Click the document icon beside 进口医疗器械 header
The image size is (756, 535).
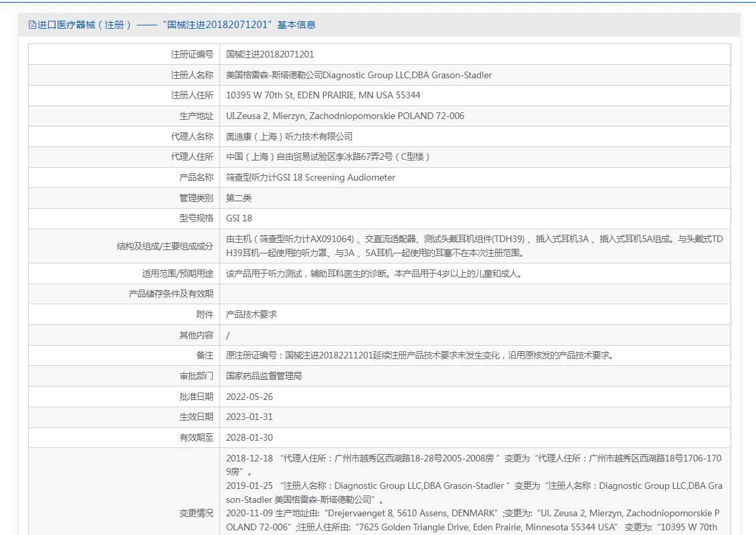pos(32,25)
